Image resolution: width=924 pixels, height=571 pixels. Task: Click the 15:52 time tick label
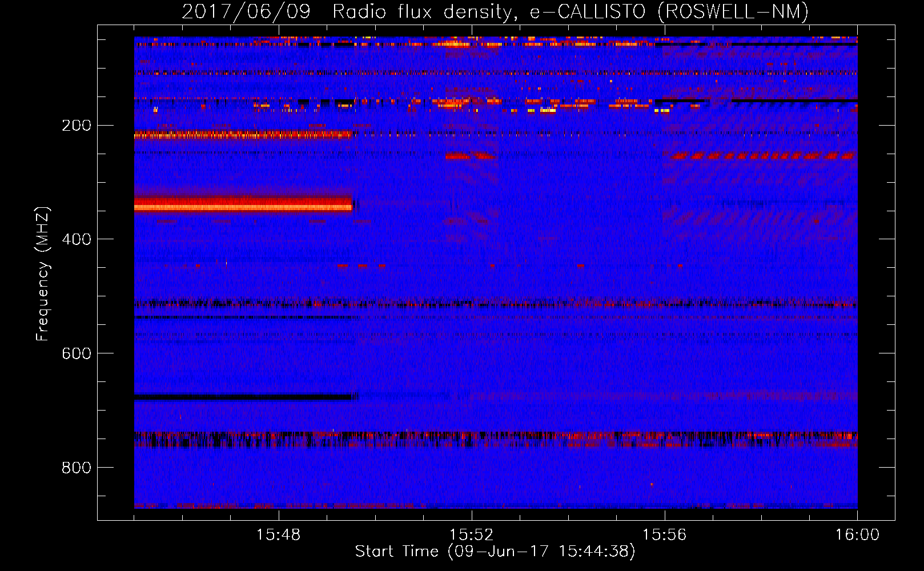click(471, 535)
